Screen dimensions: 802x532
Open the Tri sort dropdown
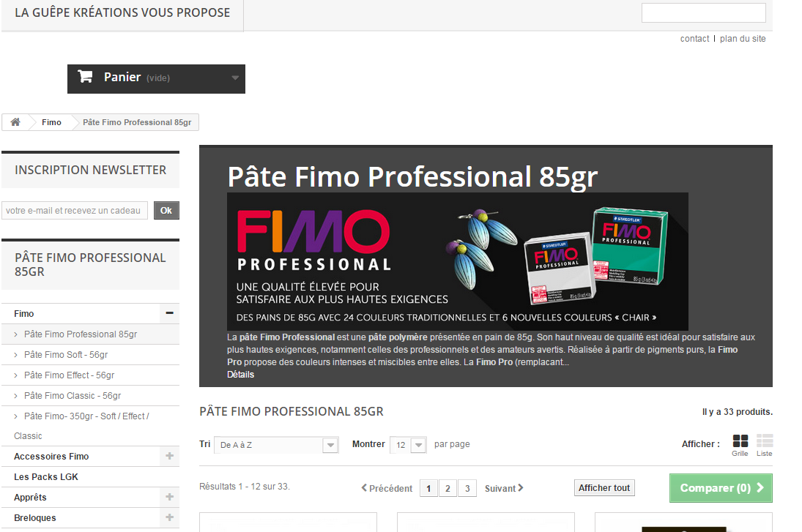pyautogui.click(x=276, y=445)
